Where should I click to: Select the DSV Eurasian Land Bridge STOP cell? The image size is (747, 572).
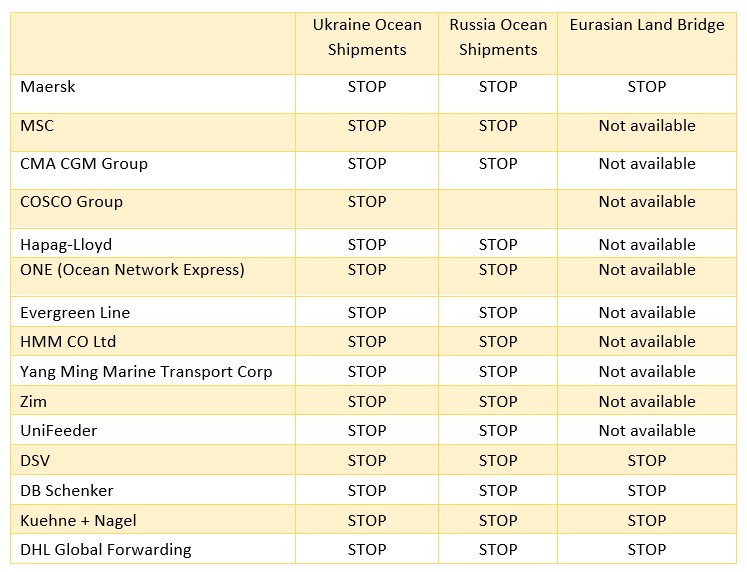[646, 461]
